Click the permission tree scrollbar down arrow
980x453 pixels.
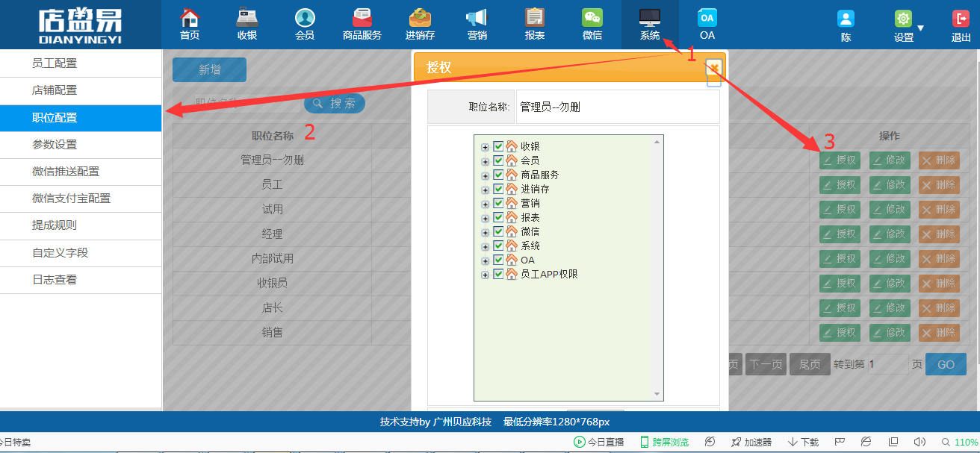click(x=657, y=395)
